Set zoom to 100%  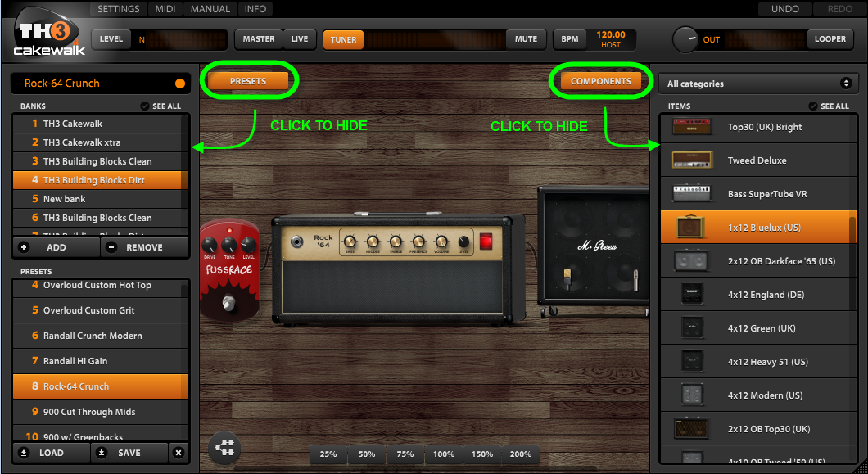coord(444,454)
